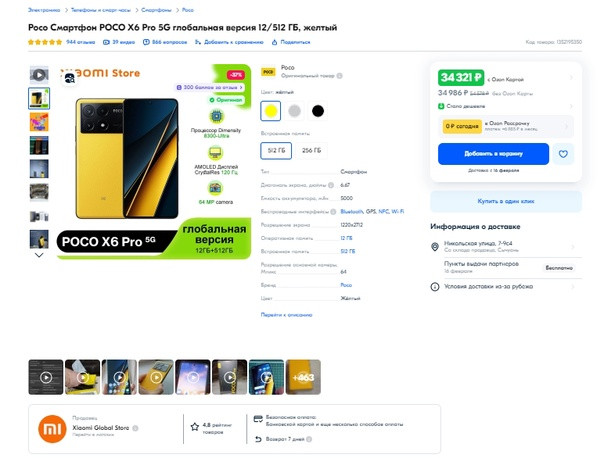Viewport: 604px width, 458px height.
Task: Open visual search icon on product image
Action: (x=70, y=78)
